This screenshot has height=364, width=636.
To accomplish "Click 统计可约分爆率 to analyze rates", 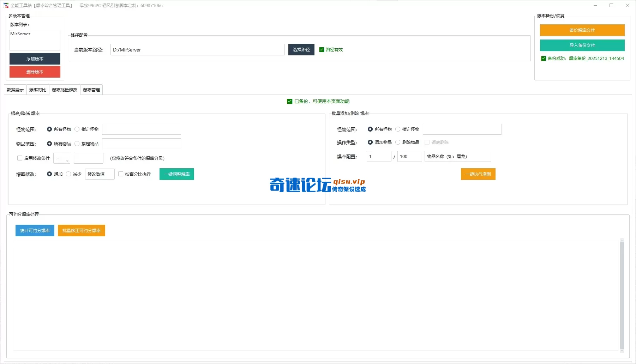I will click(x=35, y=230).
